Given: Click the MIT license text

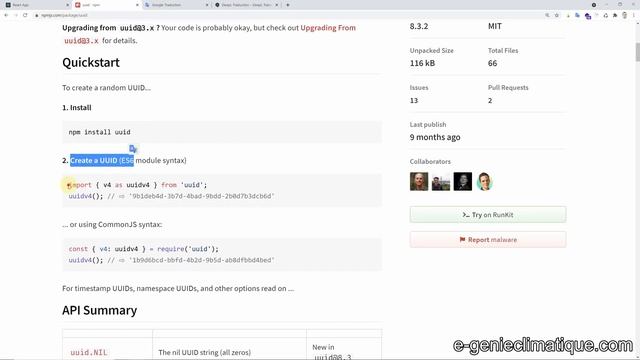Looking at the screenshot, I should click(495, 26).
